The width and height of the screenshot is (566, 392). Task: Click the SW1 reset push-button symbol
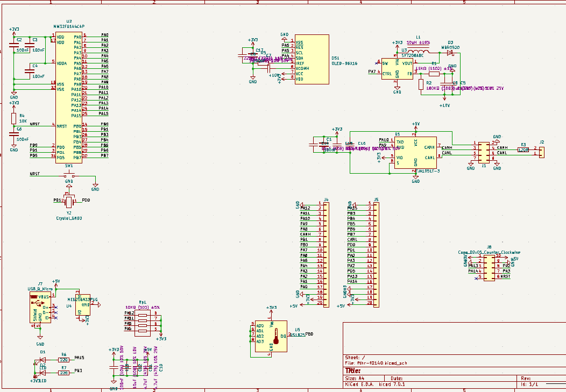pos(68,176)
